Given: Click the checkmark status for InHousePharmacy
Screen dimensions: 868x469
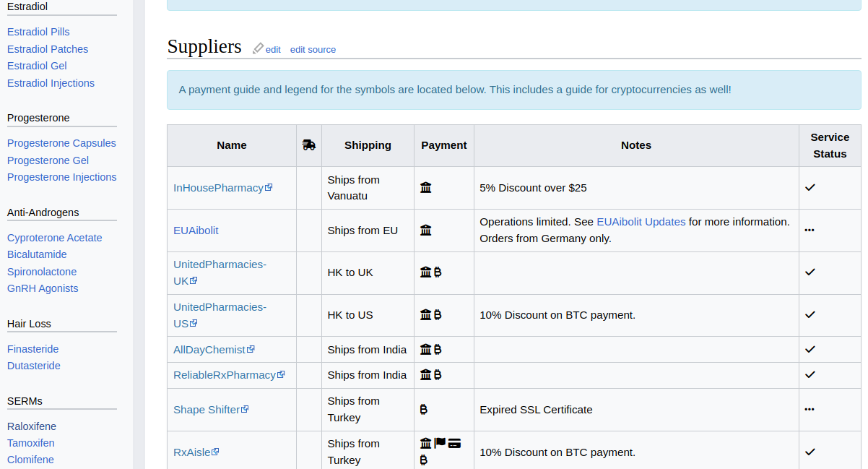Looking at the screenshot, I should click(810, 188).
